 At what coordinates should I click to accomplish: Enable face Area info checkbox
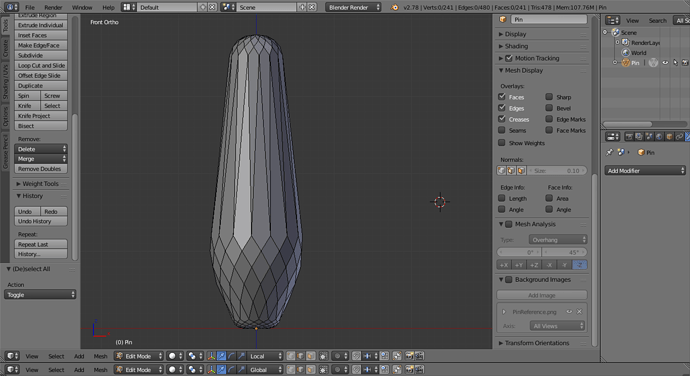pyautogui.click(x=549, y=198)
